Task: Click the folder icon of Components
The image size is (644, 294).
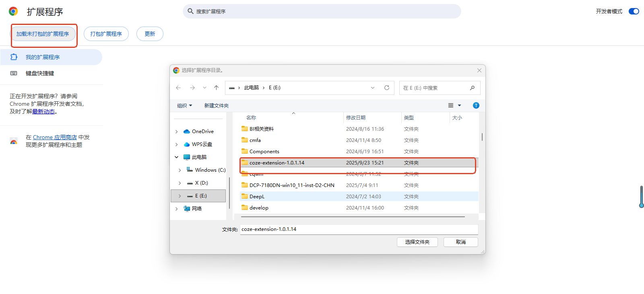Action: tap(245, 151)
